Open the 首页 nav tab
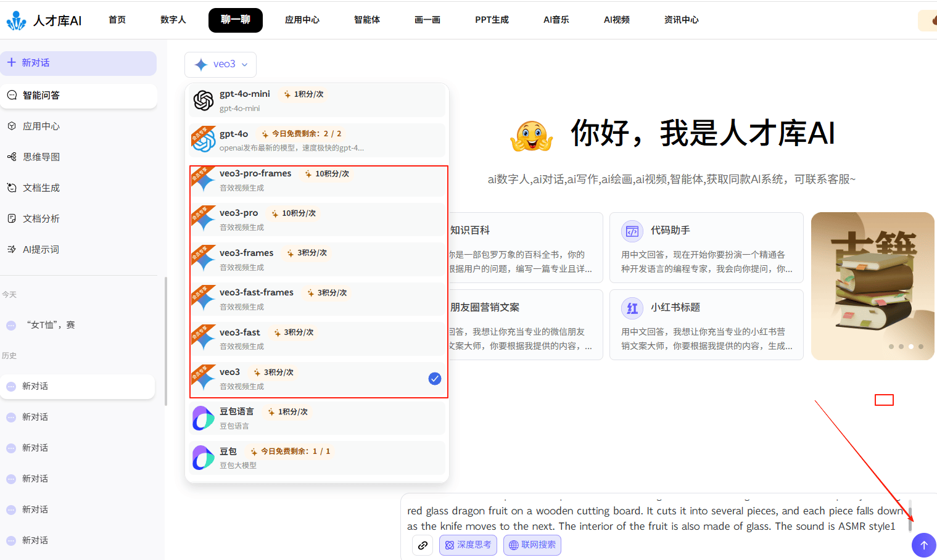Viewport: 937px width, 560px height. pos(117,20)
